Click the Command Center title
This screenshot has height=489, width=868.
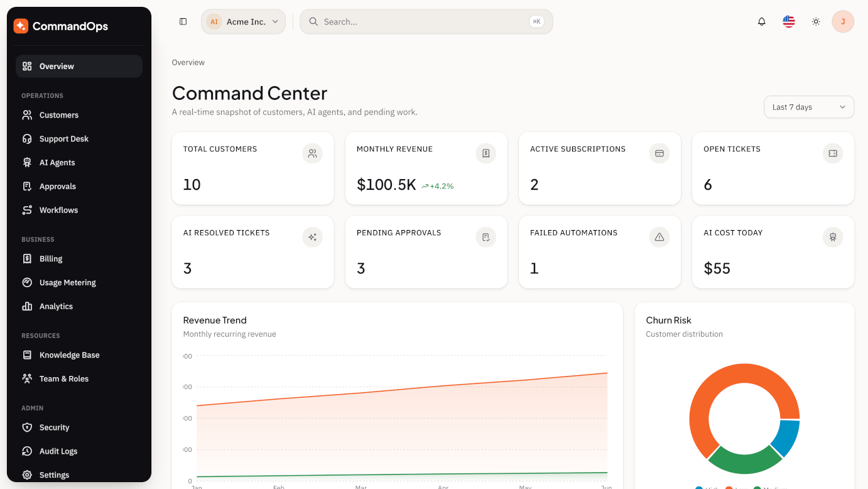(x=249, y=93)
